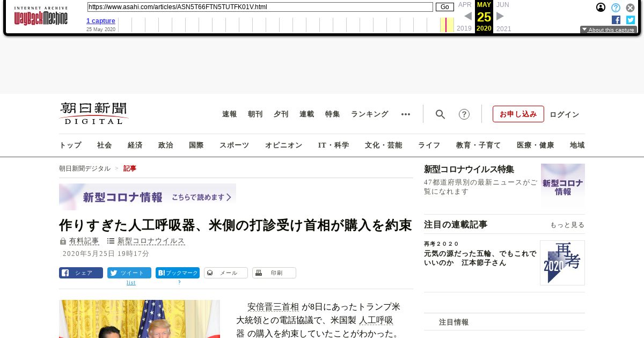Screen dimensions: 644x338
Task: Select the オピニオン category tab
Action: pos(284,145)
